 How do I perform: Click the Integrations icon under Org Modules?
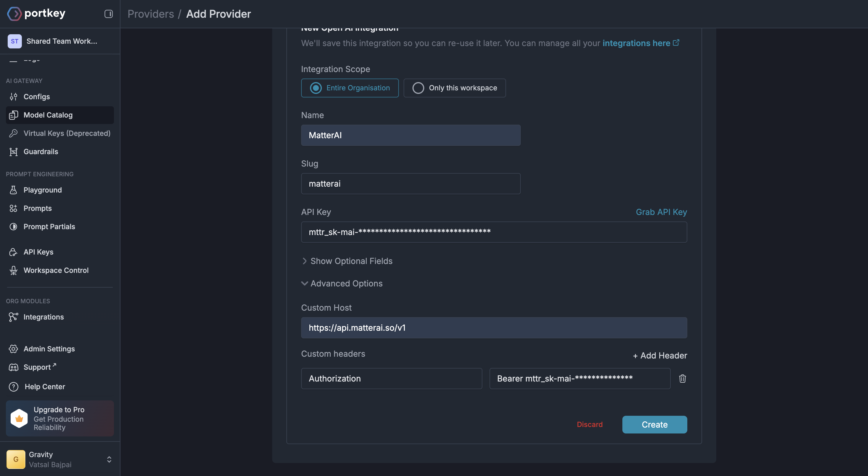(x=14, y=317)
